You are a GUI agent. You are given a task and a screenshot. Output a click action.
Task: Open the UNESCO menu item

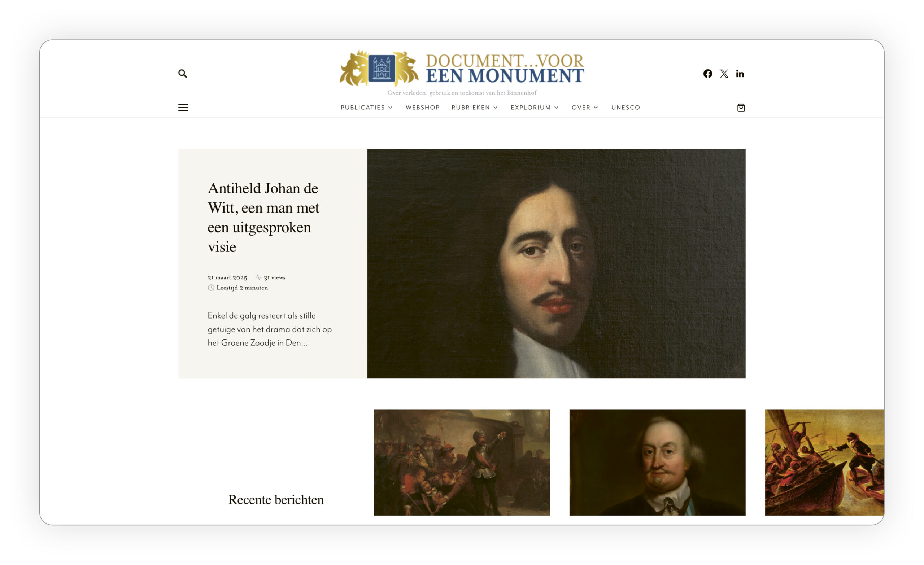coord(626,108)
